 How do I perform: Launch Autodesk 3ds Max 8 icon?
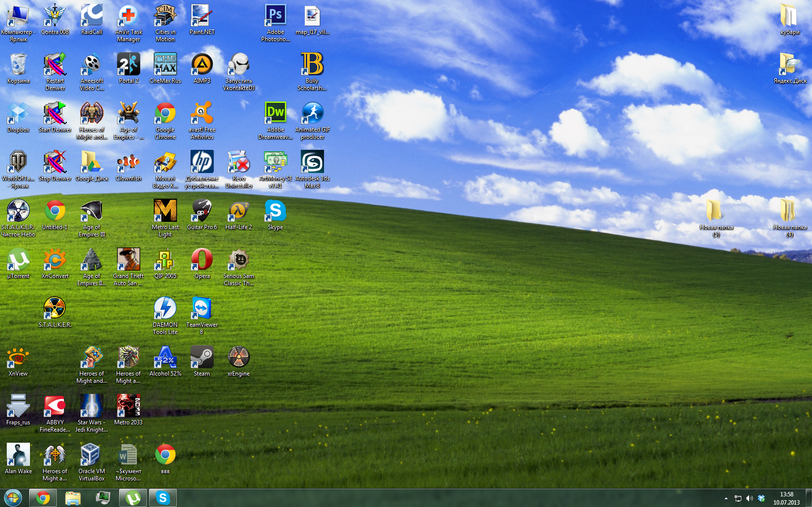click(x=312, y=169)
